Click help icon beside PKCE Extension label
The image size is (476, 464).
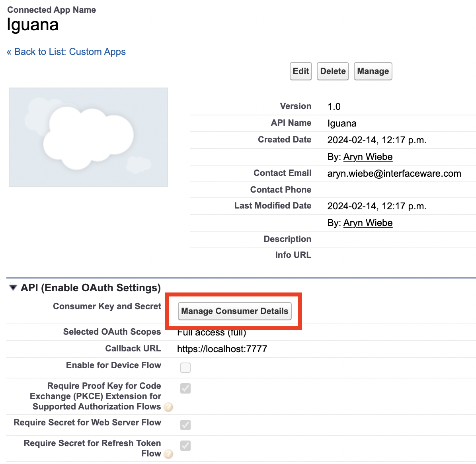coord(168,407)
